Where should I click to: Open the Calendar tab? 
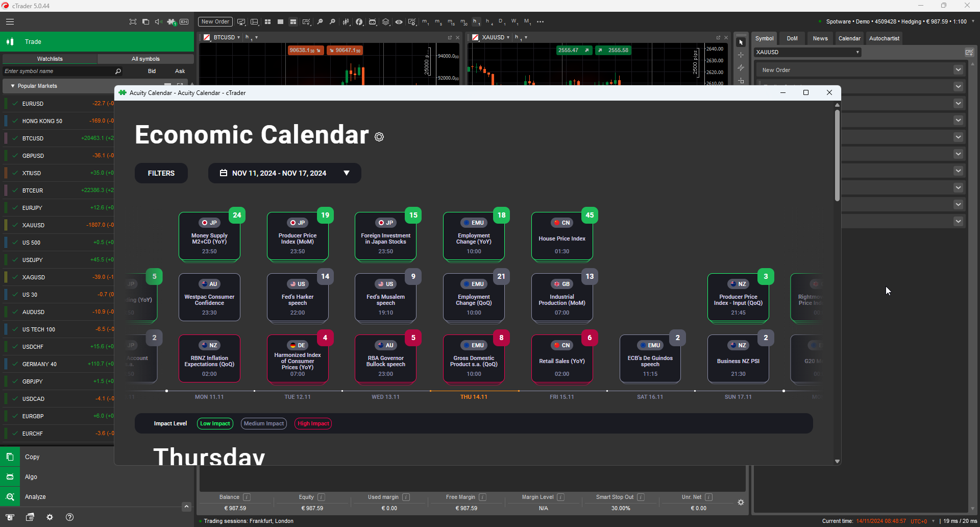click(x=849, y=38)
